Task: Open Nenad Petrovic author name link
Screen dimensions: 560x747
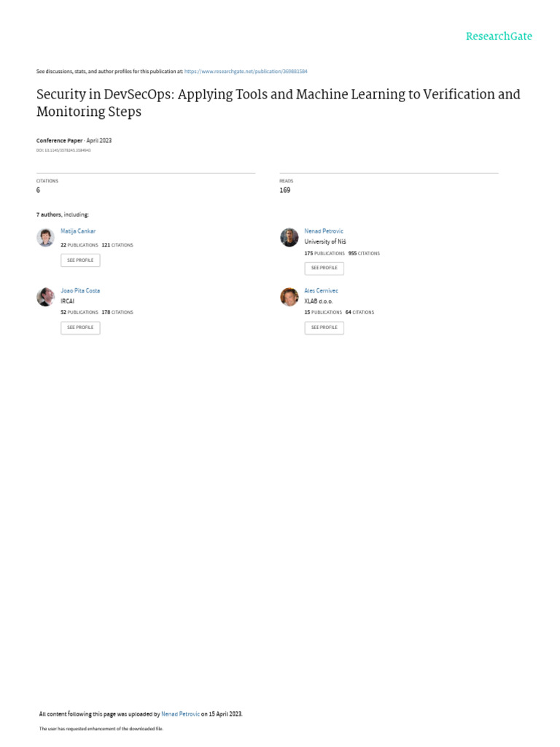Action: point(324,231)
